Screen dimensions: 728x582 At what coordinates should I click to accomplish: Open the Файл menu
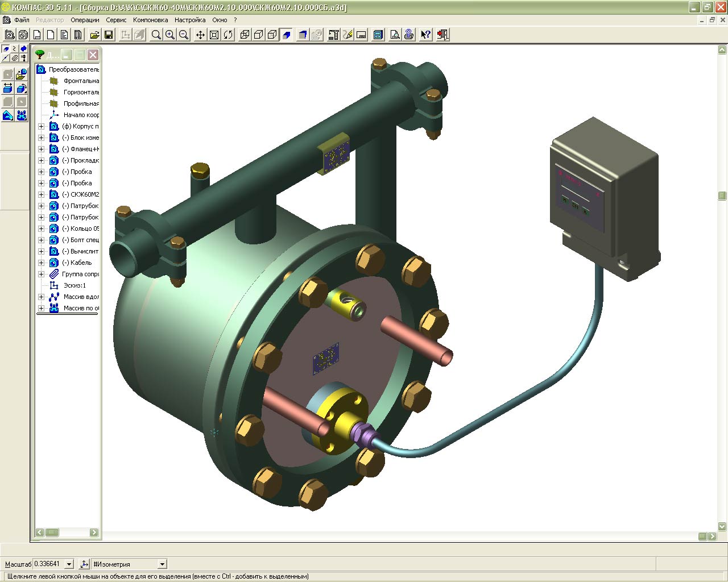[22, 20]
